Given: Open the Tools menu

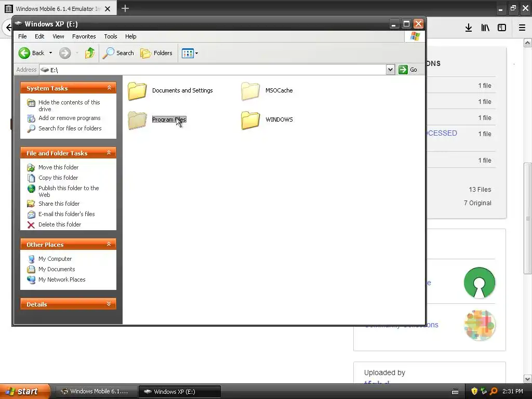Looking at the screenshot, I should click(110, 36).
